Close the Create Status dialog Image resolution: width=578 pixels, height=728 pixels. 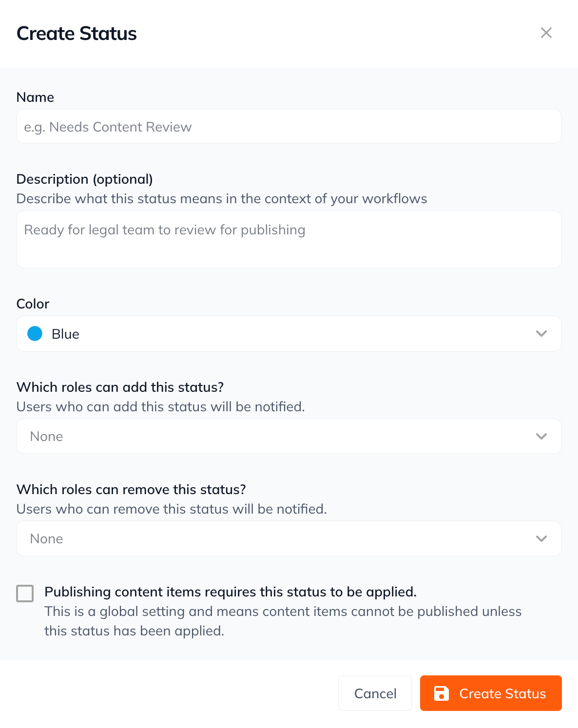coord(546,33)
